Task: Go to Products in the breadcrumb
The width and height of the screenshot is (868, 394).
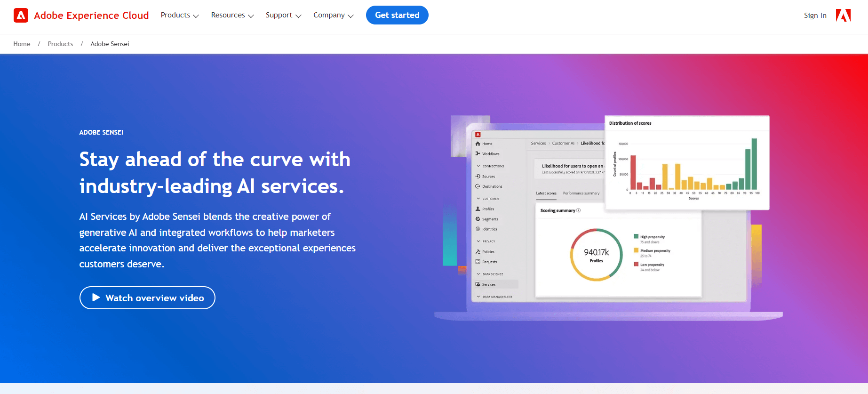Action: click(x=60, y=44)
